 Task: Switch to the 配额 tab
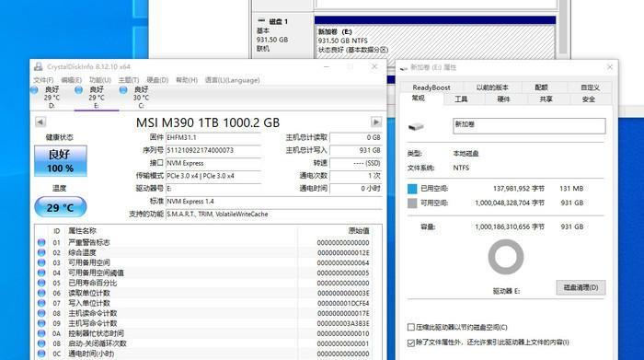541,87
